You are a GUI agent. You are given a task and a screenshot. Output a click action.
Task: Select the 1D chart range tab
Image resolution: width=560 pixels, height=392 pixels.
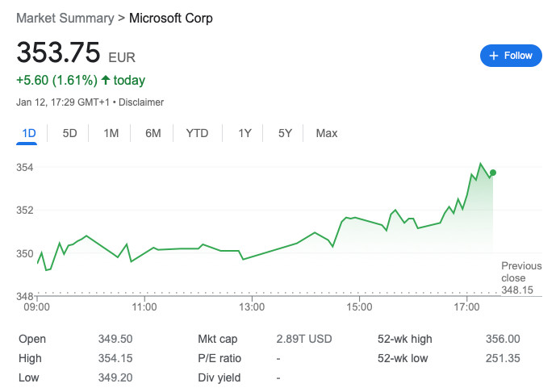28,134
